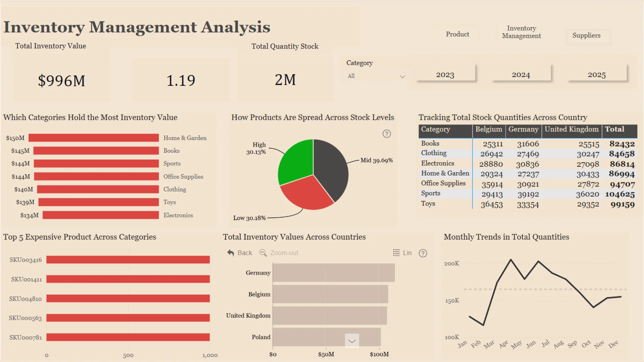Click the Back arrow icon
Image resolution: width=644 pixels, height=362 pixels.
(x=231, y=253)
